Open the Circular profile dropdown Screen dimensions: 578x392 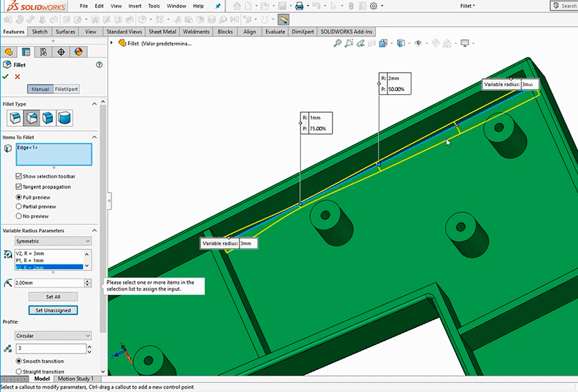(53, 336)
